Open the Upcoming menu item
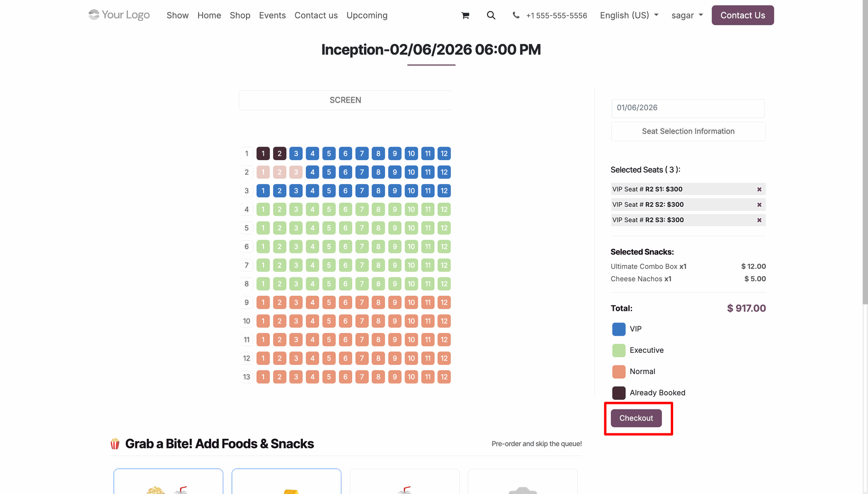 click(367, 15)
